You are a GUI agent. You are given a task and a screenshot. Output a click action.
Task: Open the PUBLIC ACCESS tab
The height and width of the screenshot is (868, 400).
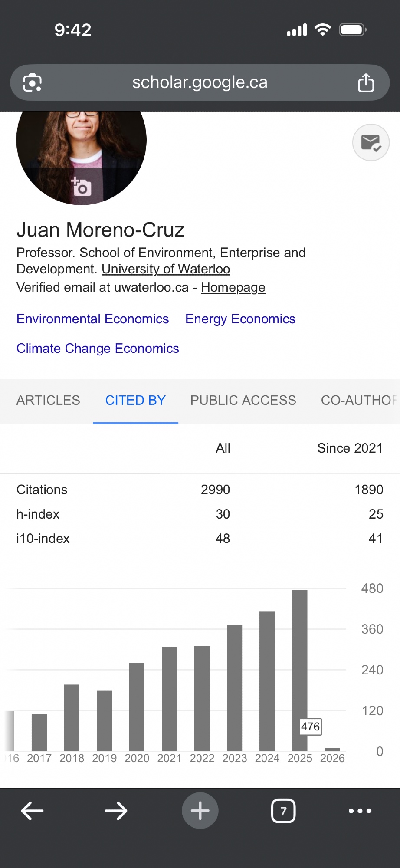coord(243,400)
